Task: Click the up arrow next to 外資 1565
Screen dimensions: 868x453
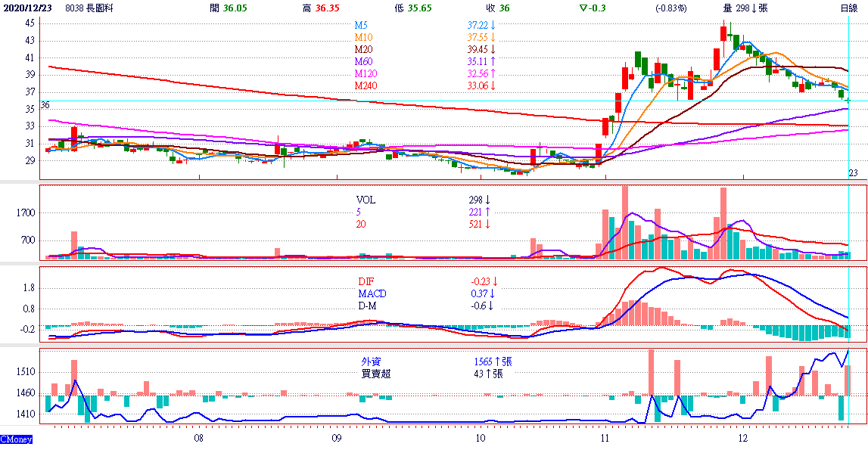Action: (496, 361)
